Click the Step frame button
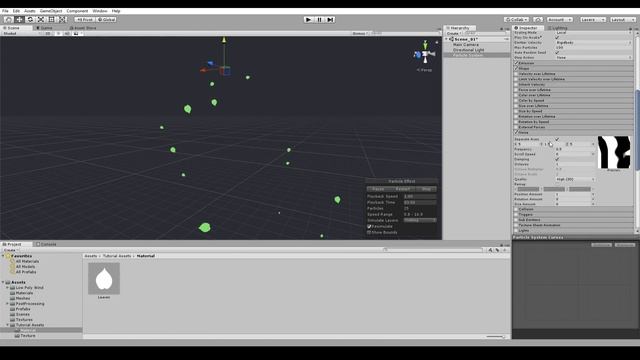 coord(330,19)
